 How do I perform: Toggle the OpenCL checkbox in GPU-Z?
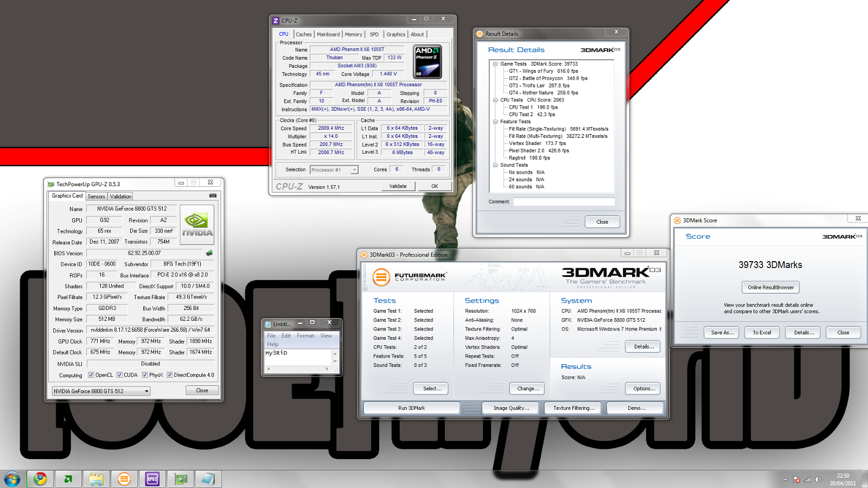[x=91, y=375]
